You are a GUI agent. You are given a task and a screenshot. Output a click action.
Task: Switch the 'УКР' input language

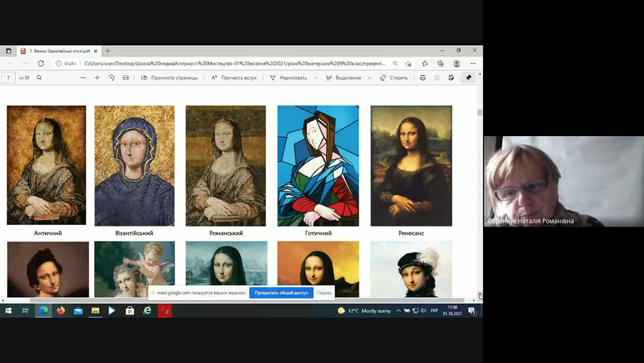pyautogui.click(x=434, y=311)
